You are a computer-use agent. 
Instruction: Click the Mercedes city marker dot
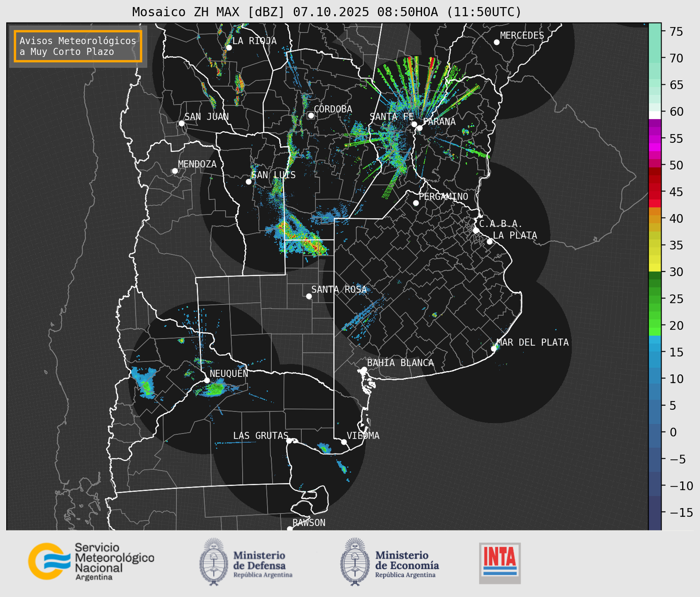496,42
